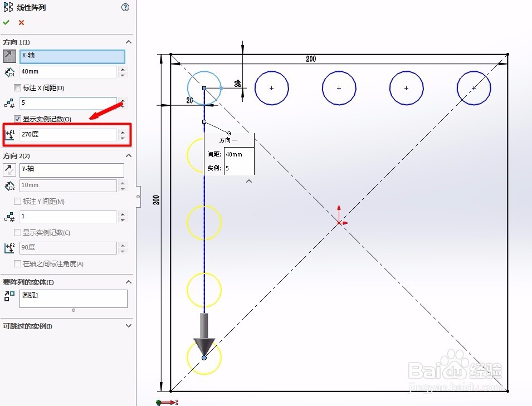
Task: Toggle 显示实例记数(C) checkbox
Action: [x=17, y=232]
